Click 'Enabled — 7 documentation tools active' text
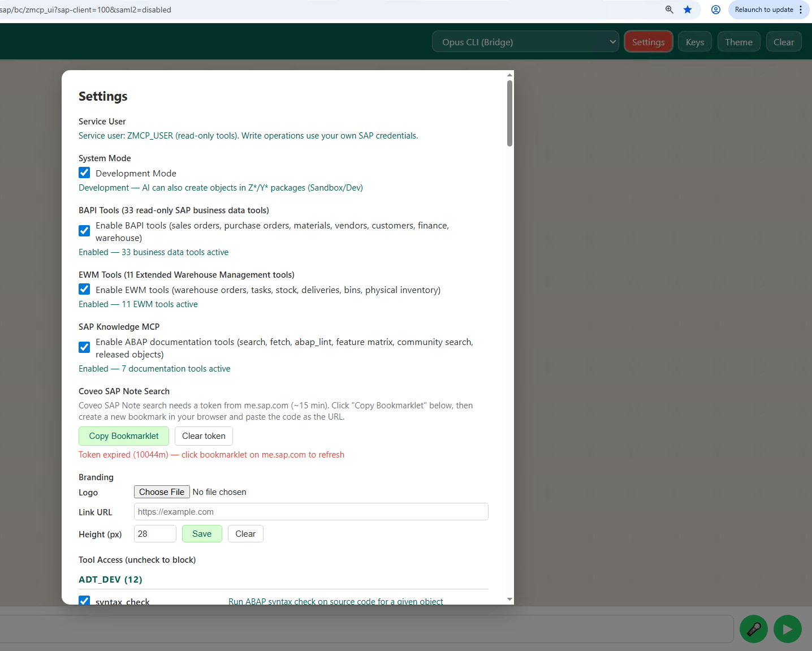Viewport: 812px width, 651px height. [154, 369]
